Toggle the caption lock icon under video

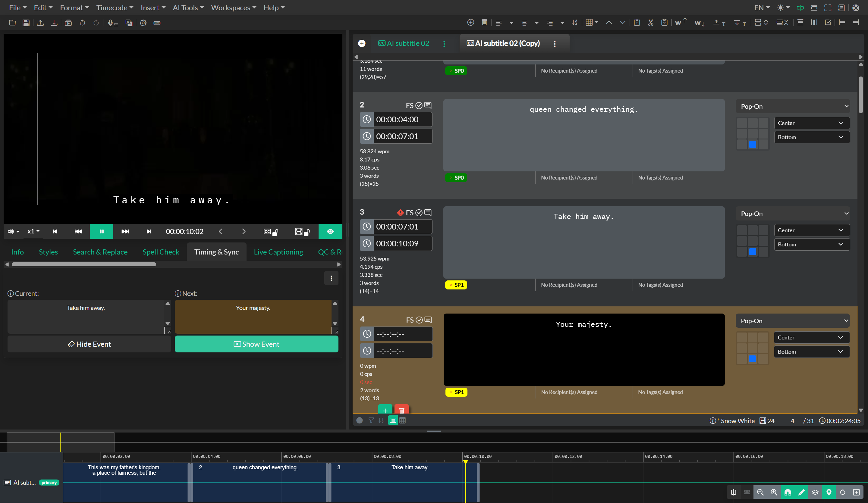pos(271,232)
